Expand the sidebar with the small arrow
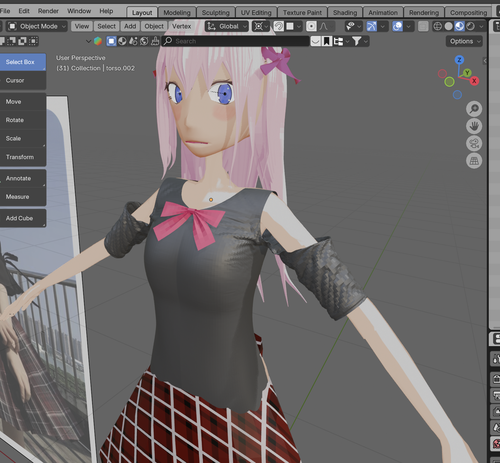This screenshot has width=500, height=463. pos(485,61)
